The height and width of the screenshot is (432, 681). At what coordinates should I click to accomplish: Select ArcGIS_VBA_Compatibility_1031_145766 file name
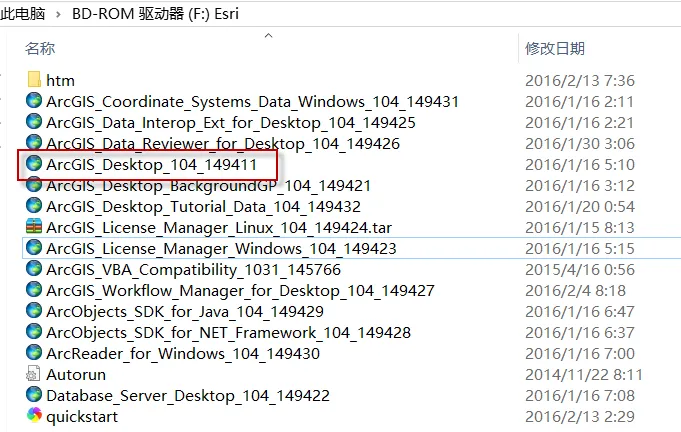pos(193,270)
